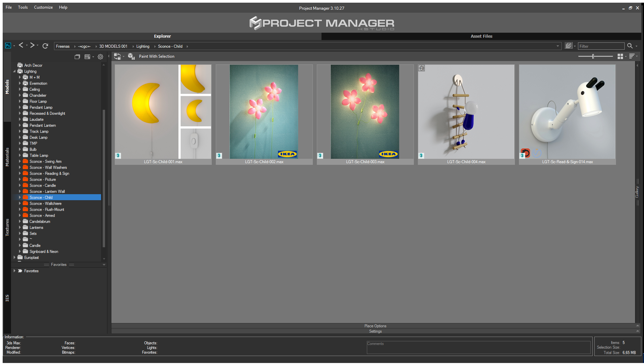Toggle the panel layout icon above tree
Image resolution: width=644 pixels, height=364 pixels.
pos(87,57)
